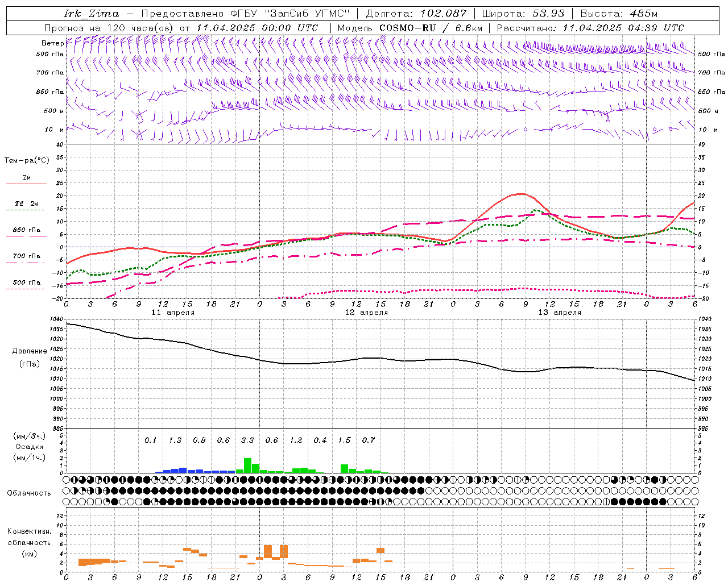The width and height of the screenshot is (728, 582).
Task: Select the provider text "ФГБУ ЗапСиб УГМС"
Action: pos(291,14)
